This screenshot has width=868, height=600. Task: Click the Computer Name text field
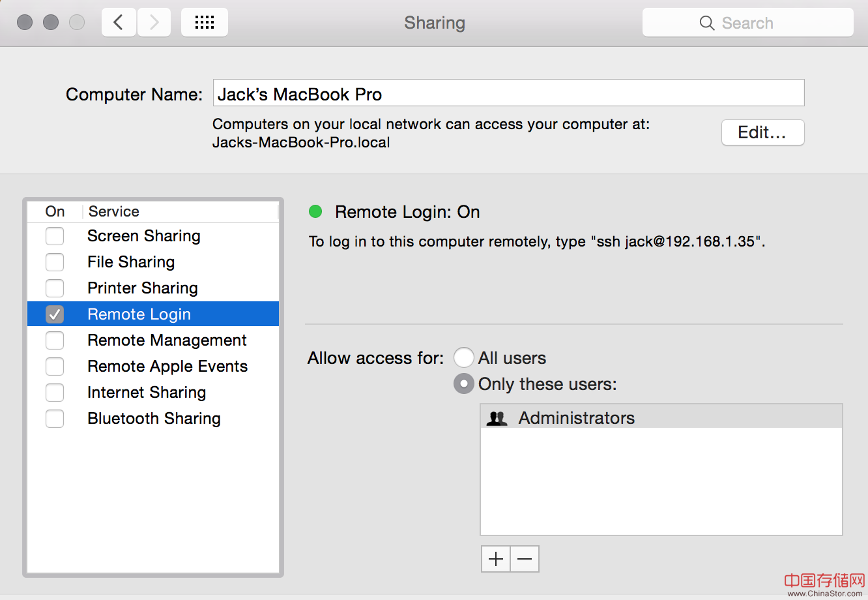pyautogui.click(x=509, y=93)
